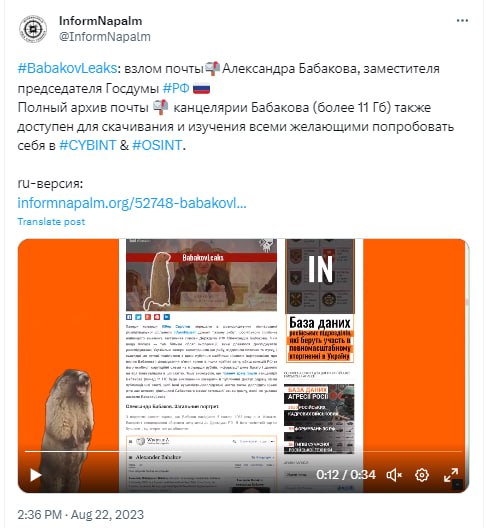
Task: Open the InformNapalm profile avatar
Action: pyautogui.click(x=33, y=29)
